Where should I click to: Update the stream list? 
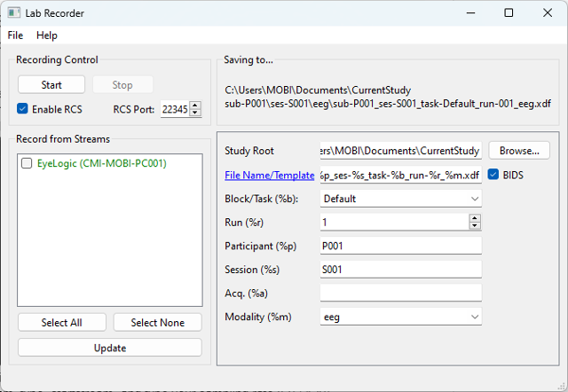[110, 348]
